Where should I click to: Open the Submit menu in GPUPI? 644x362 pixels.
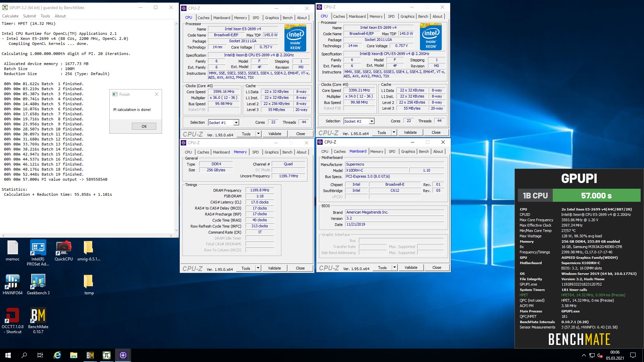pos(30,16)
